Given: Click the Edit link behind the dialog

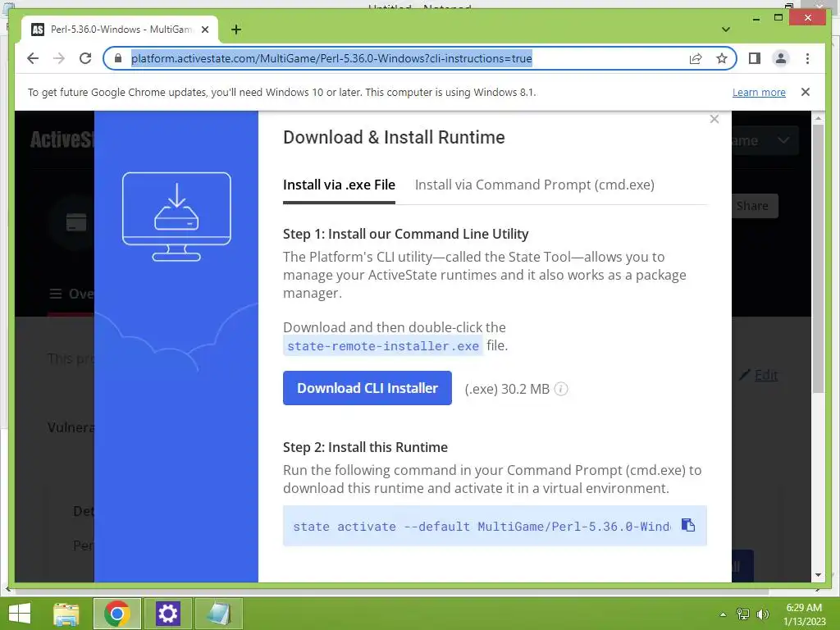Looking at the screenshot, I should (x=766, y=375).
